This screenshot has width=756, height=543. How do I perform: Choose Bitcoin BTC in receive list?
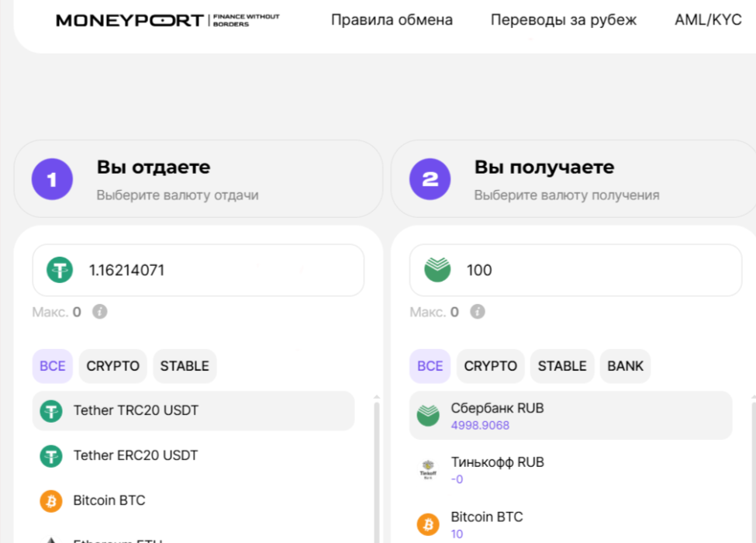(x=571, y=524)
